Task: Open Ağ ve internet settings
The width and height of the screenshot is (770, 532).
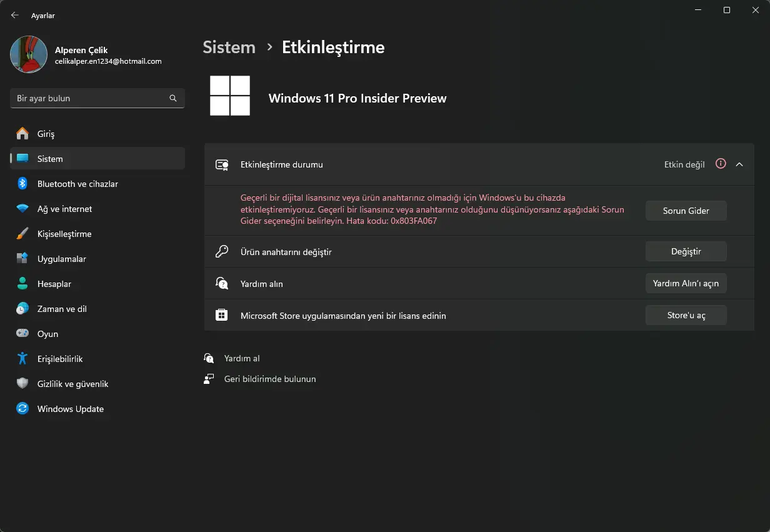Action: 97,209
